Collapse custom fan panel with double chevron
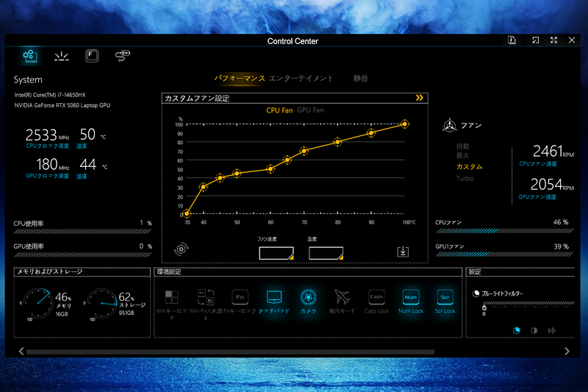The width and height of the screenshot is (588, 392). (x=419, y=98)
